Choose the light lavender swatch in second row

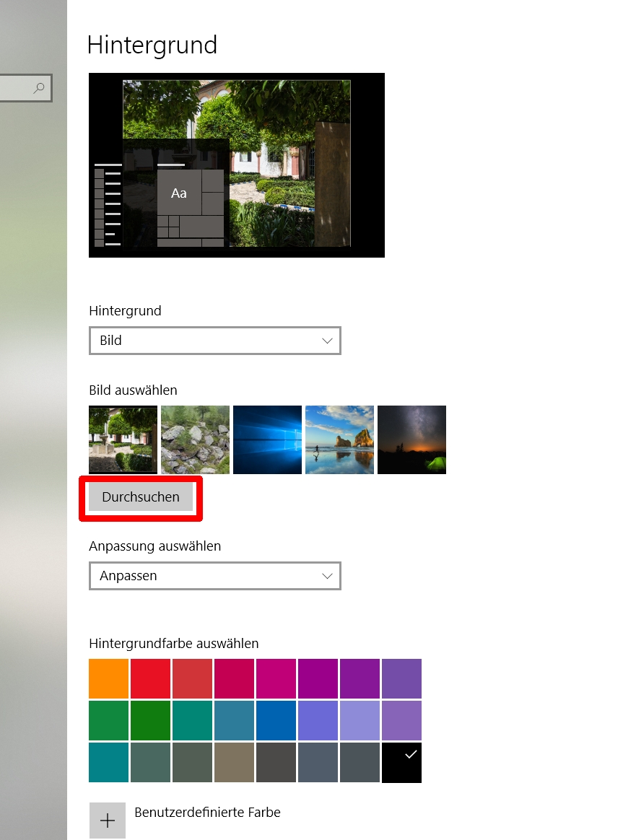point(360,720)
